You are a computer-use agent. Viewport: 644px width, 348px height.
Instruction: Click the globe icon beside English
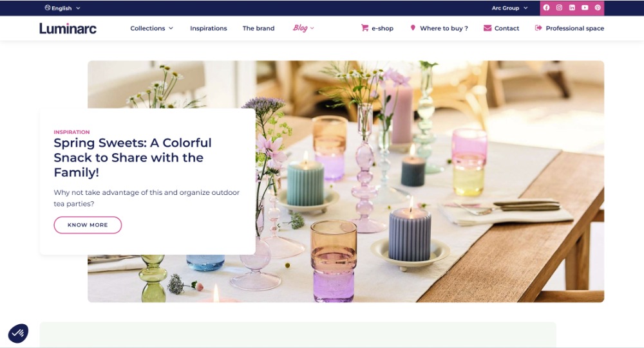pos(48,7)
